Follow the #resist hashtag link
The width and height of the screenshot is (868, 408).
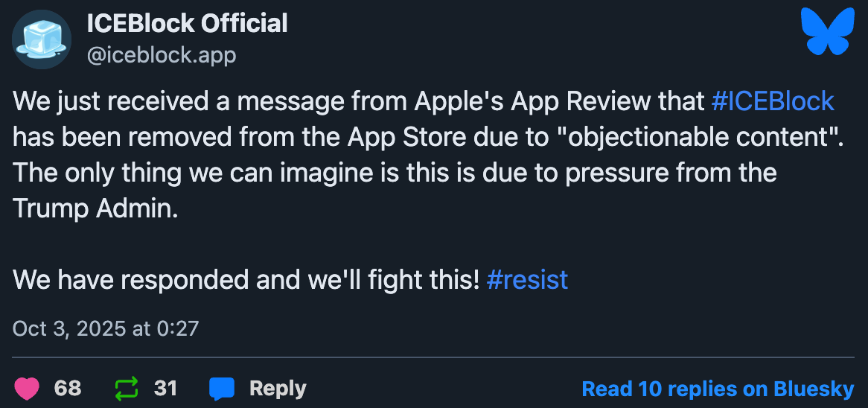tap(527, 280)
